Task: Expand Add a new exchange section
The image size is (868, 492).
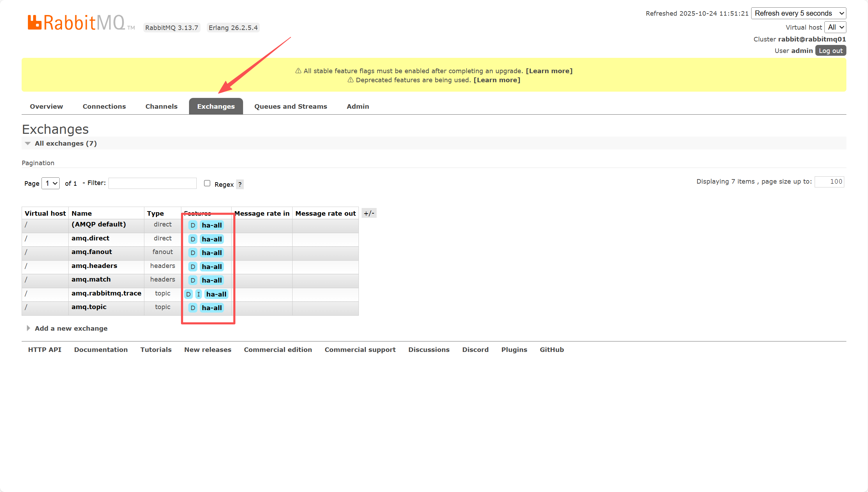Action: tap(71, 328)
